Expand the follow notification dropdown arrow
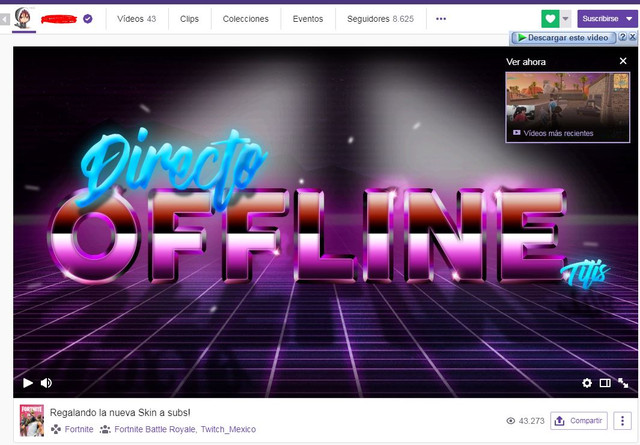This screenshot has width=640, height=445. coord(565,19)
